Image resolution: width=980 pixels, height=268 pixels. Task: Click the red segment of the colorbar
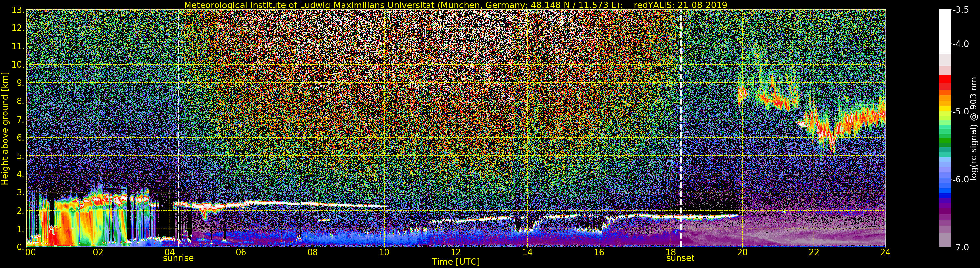pos(945,83)
